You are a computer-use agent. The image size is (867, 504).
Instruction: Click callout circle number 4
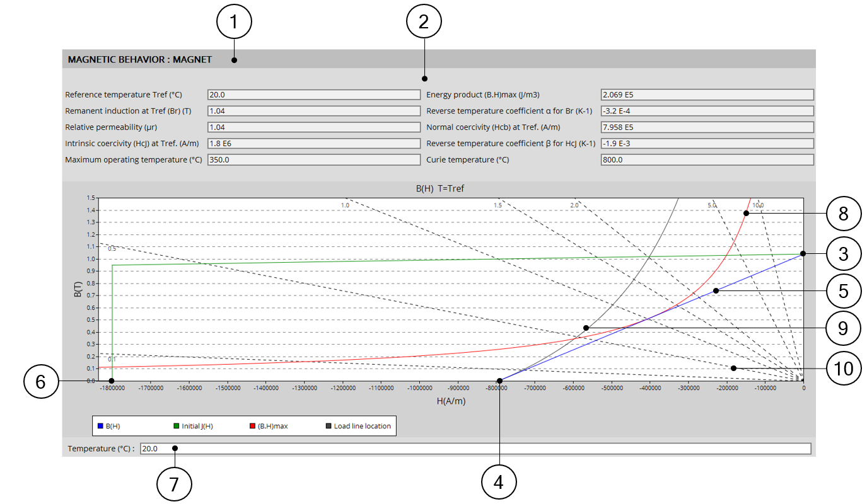point(499,483)
